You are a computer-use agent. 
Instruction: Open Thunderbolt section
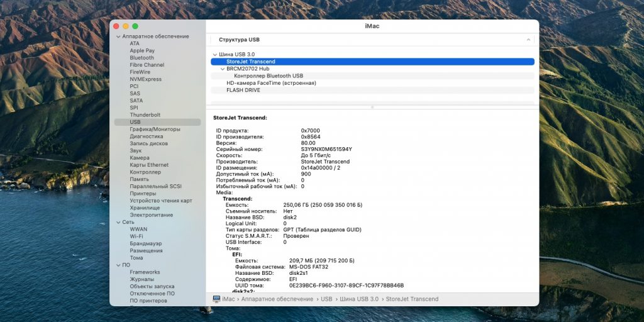[x=145, y=115]
